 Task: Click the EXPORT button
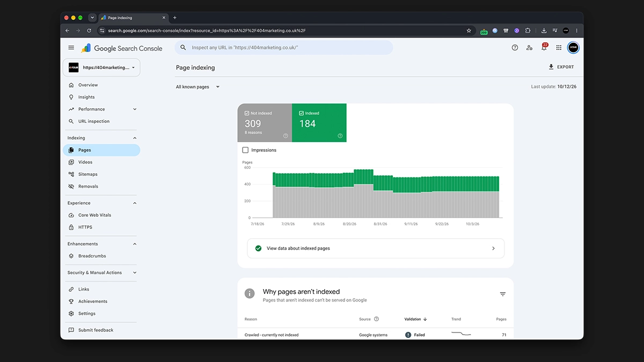[561, 67]
